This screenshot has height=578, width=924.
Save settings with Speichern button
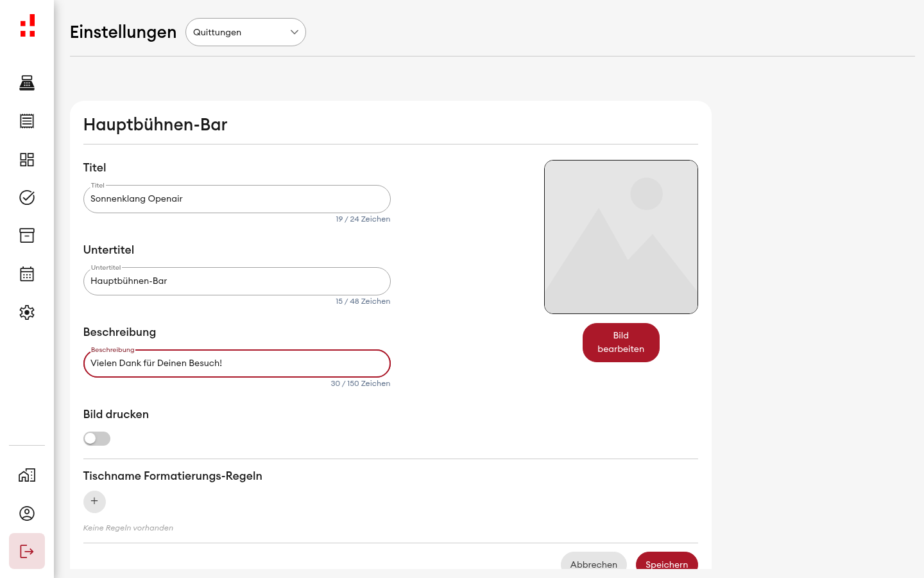667,561
